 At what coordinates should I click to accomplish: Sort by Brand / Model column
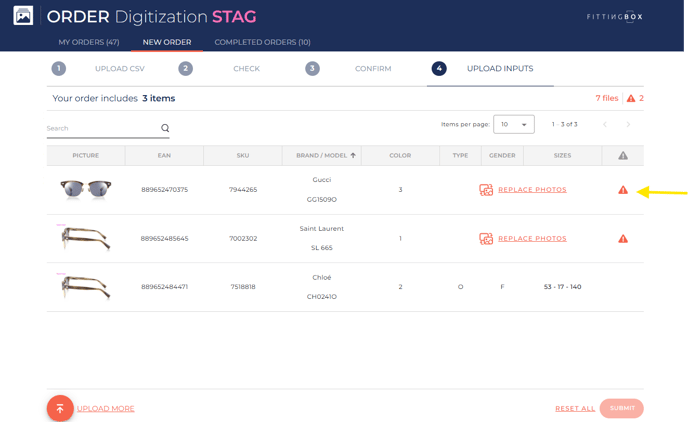coord(326,155)
